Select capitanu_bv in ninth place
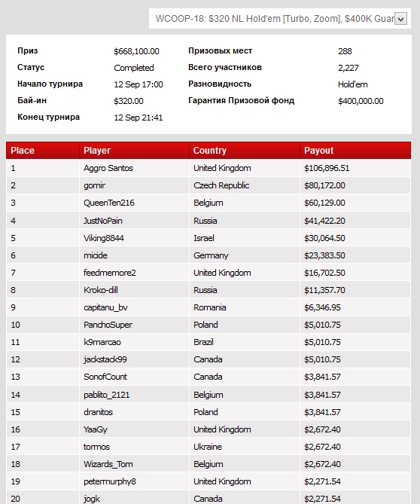Screen dimensions: 420x504 [105, 307]
